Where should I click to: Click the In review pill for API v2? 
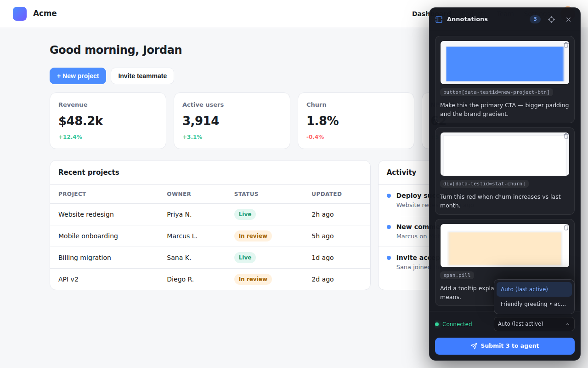tap(253, 279)
